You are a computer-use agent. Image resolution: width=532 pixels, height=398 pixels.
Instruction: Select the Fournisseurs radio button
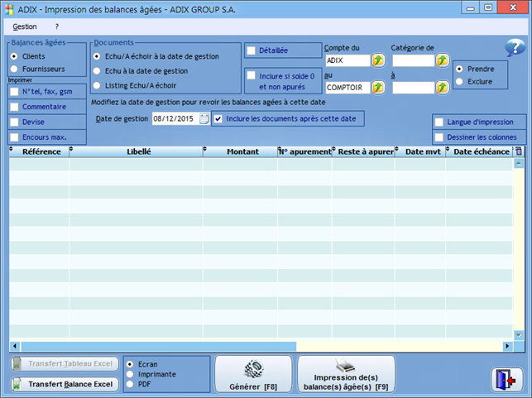(15, 69)
